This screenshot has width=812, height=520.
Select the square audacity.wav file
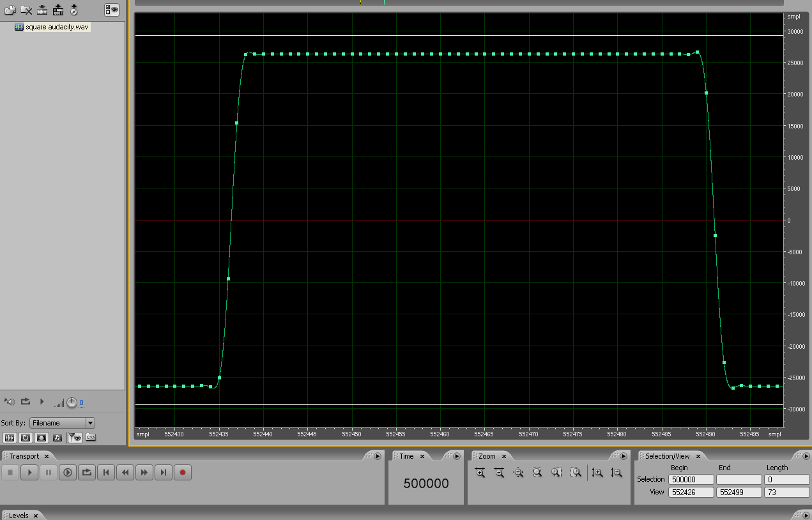point(51,27)
